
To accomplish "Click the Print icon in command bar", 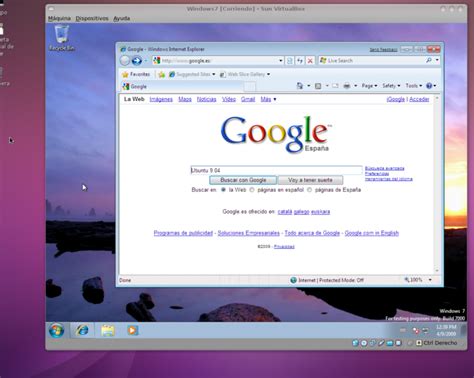I will tap(347, 86).
